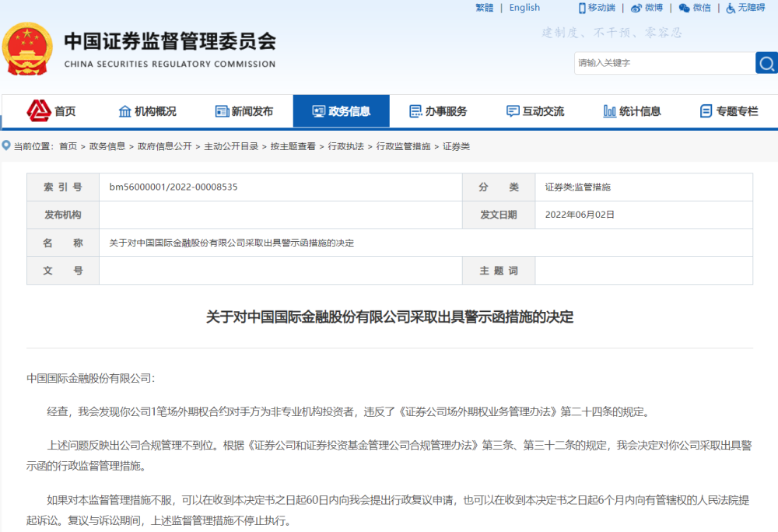Click the 发布机构 header cell
Screen dimensions: 778x532
coord(63,215)
